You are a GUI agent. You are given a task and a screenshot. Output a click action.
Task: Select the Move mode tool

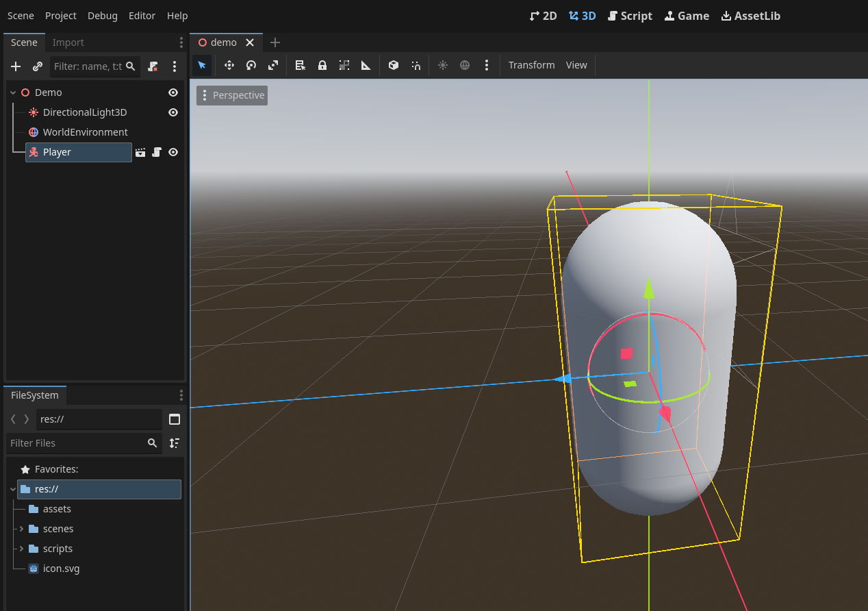click(229, 65)
